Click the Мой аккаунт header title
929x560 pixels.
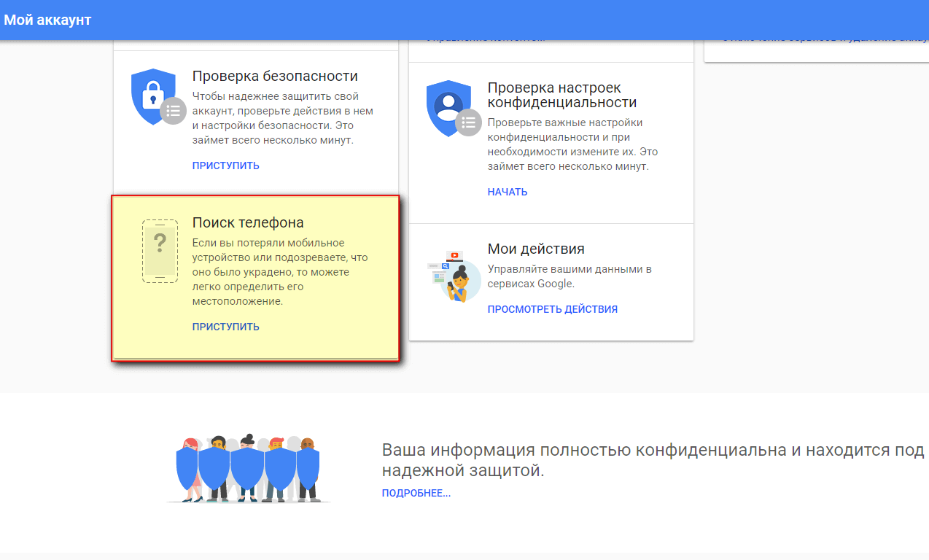[x=47, y=20]
